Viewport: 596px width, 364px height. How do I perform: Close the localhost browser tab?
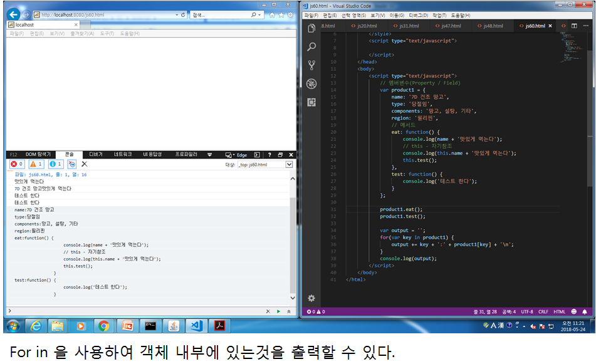(x=76, y=24)
